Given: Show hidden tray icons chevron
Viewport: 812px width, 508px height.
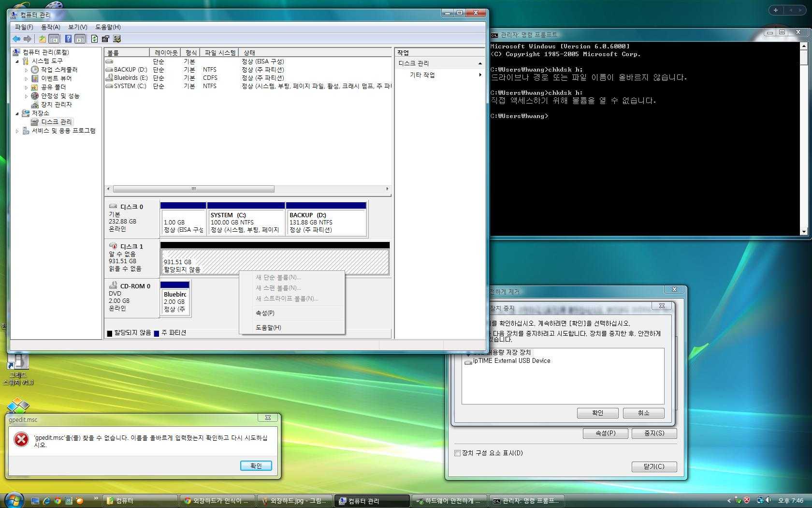Looking at the screenshot, I should [x=729, y=501].
